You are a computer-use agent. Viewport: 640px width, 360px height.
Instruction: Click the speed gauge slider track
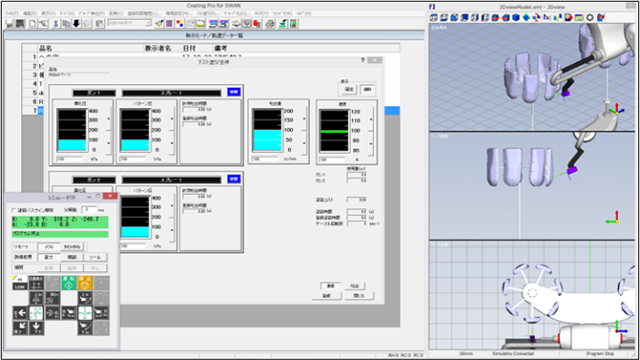point(371,131)
